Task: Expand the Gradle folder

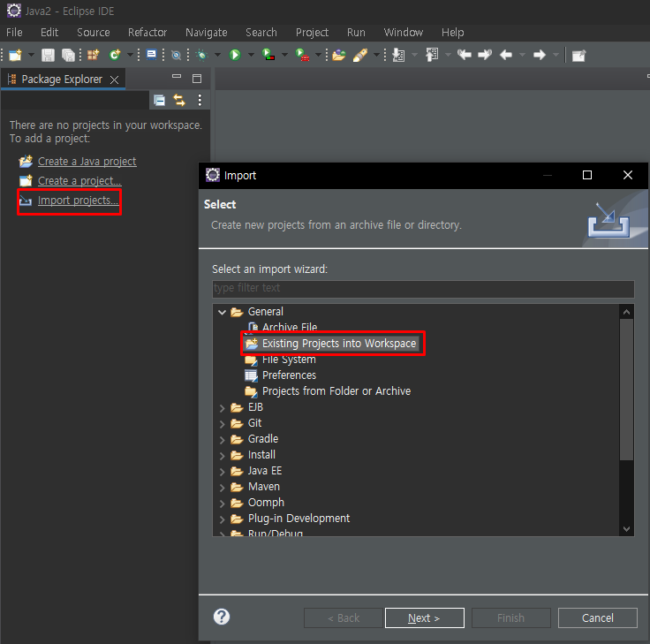Action: pyautogui.click(x=223, y=440)
